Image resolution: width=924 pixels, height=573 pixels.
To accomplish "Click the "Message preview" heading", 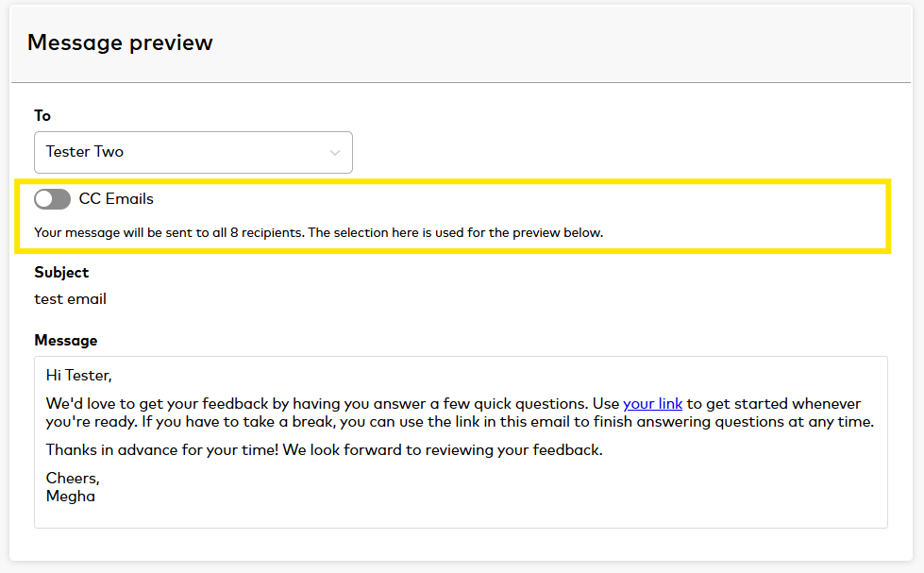I will (x=120, y=42).
